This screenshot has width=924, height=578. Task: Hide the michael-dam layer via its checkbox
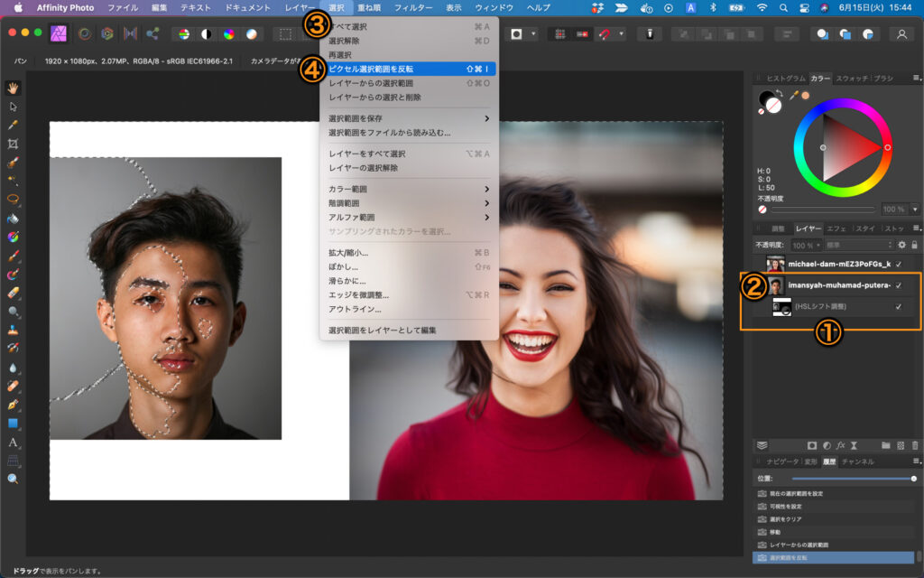point(899,264)
